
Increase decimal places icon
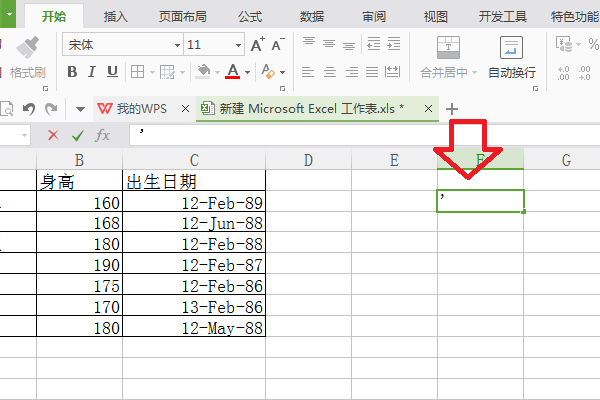[x=564, y=72]
